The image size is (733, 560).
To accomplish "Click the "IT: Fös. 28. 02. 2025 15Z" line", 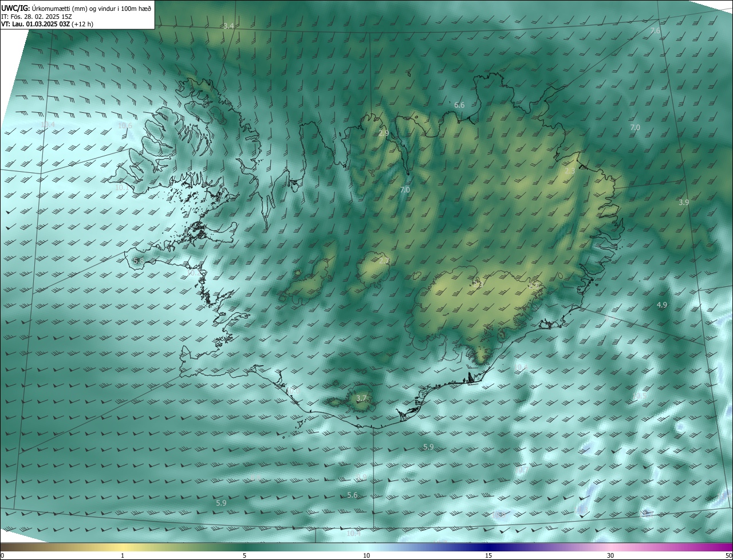I will 37,17.
